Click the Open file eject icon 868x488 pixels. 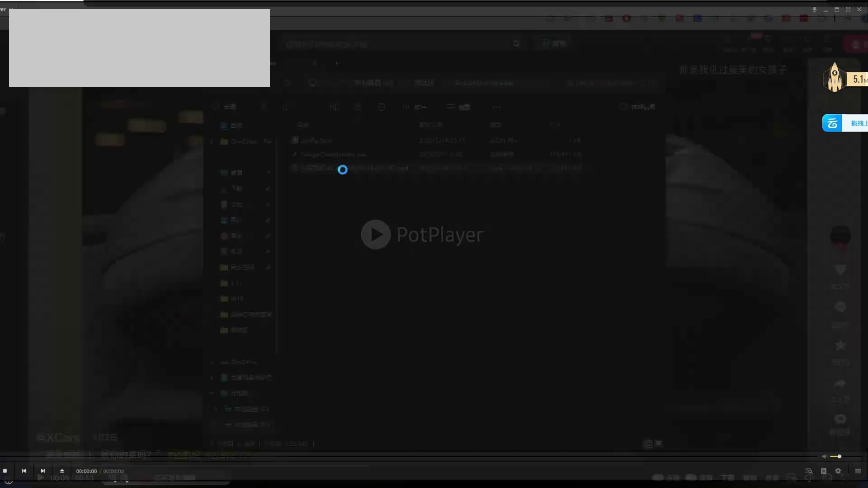(x=62, y=471)
